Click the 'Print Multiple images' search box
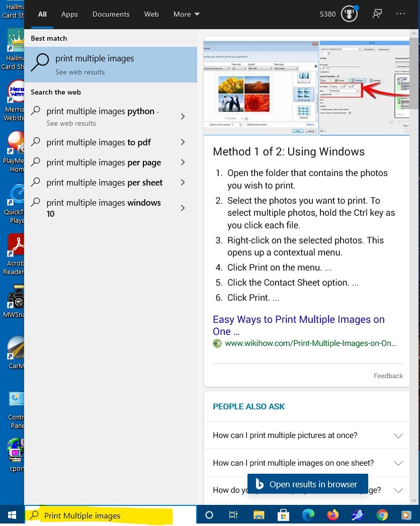The width and height of the screenshot is (420, 526). click(111, 515)
